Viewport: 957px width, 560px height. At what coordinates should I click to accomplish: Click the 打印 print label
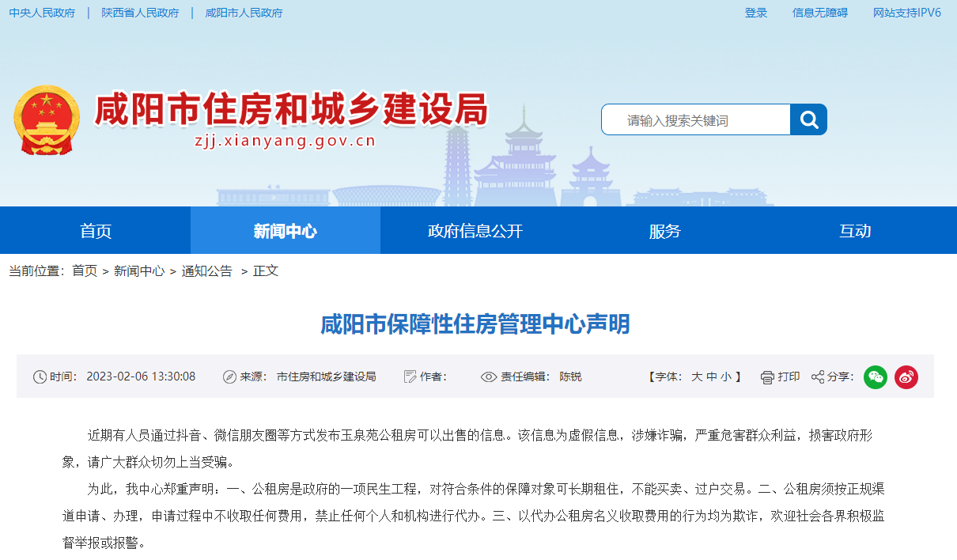click(x=789, y=376)
